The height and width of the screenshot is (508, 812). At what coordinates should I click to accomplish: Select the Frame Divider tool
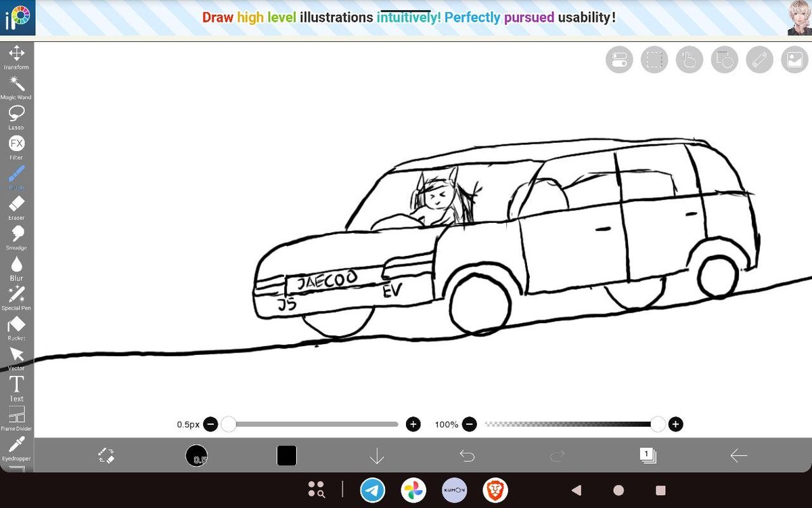pos(16,419)
